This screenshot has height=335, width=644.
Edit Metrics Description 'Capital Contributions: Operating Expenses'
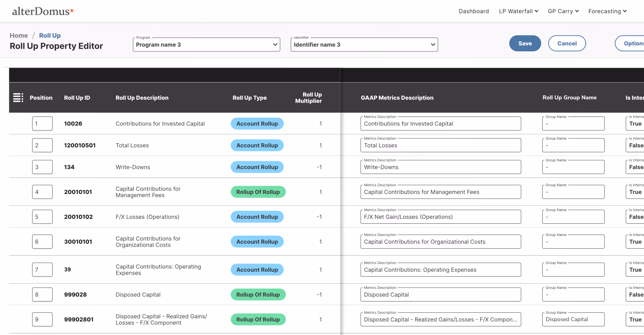[441, 269]
